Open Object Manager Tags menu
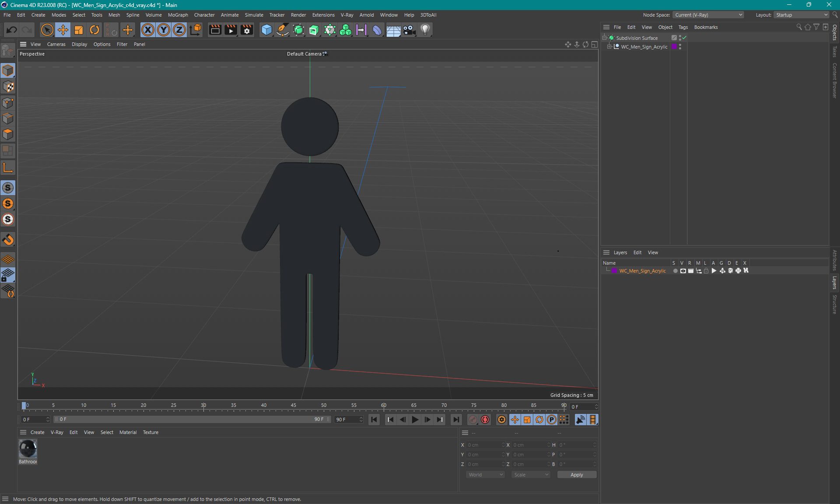The image size is (840, 504). (683, 27)
